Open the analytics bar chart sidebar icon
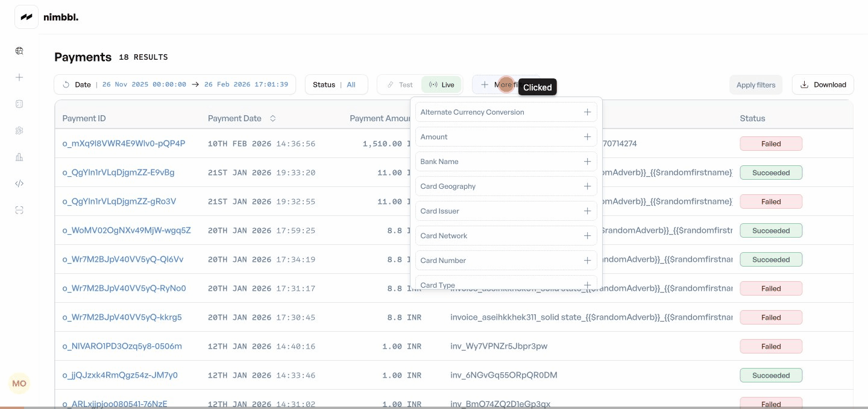Viewport: 868px width, 409px height. 19,157
